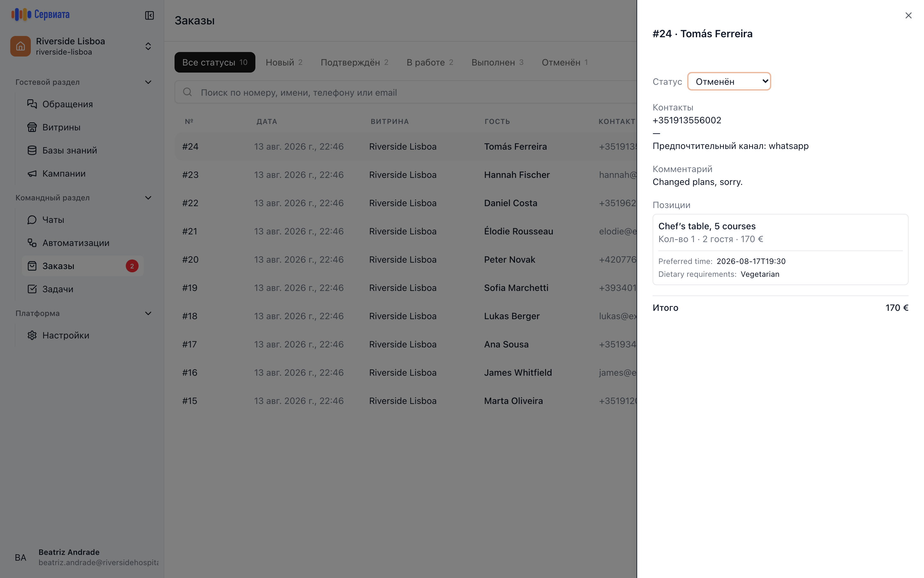Screen dimensions: 924x578
Task: Open the Базы знаний database icon
Action: point(32,150)
